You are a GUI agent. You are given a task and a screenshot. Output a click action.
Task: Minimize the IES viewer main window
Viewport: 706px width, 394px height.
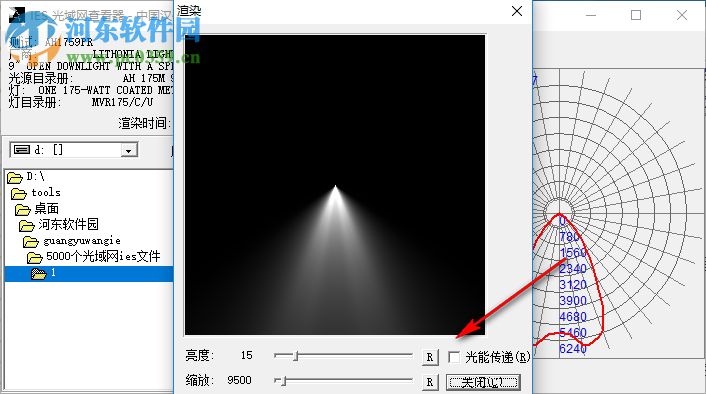[591, 15]
